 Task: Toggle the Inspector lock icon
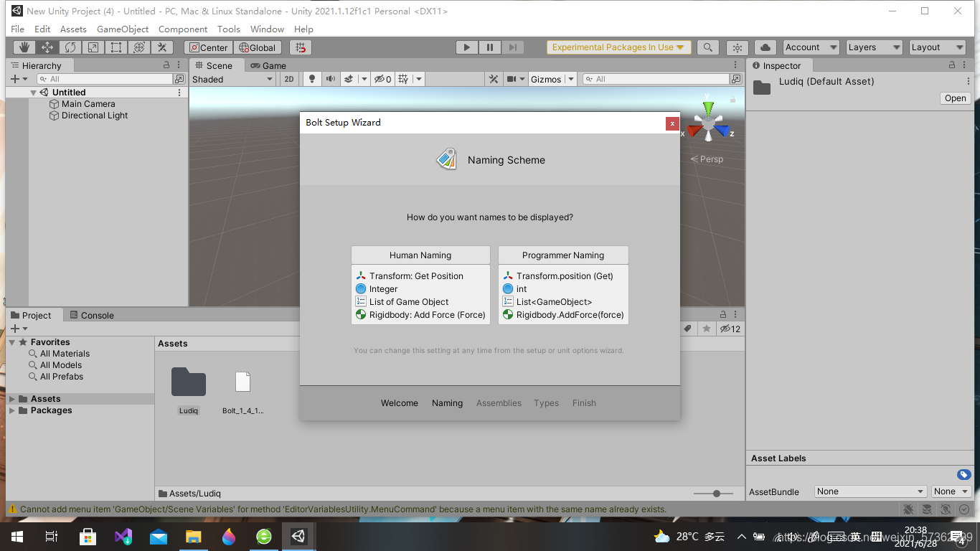(x=951, y=65)
